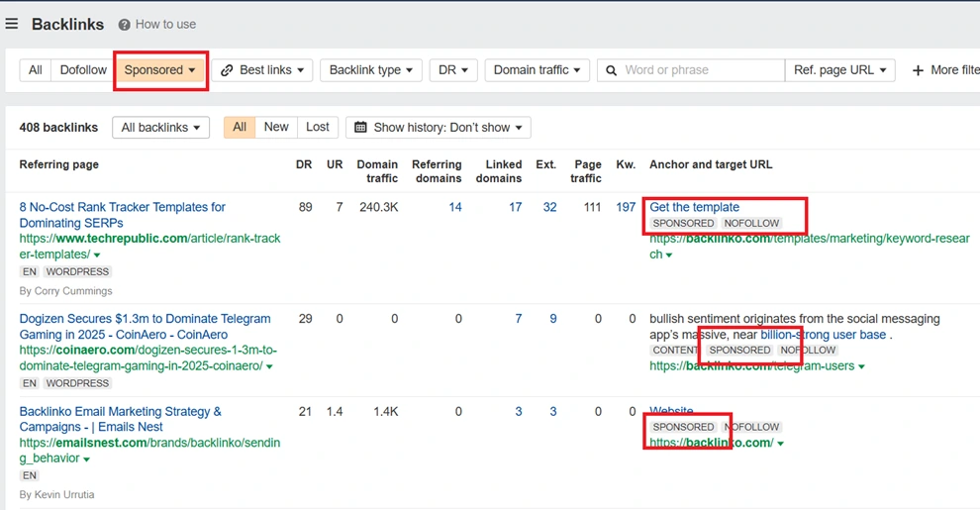The image size is (980, 510).
Task: Click WORDPRESS tag on techrepublic row
Action: pos(77,272)
